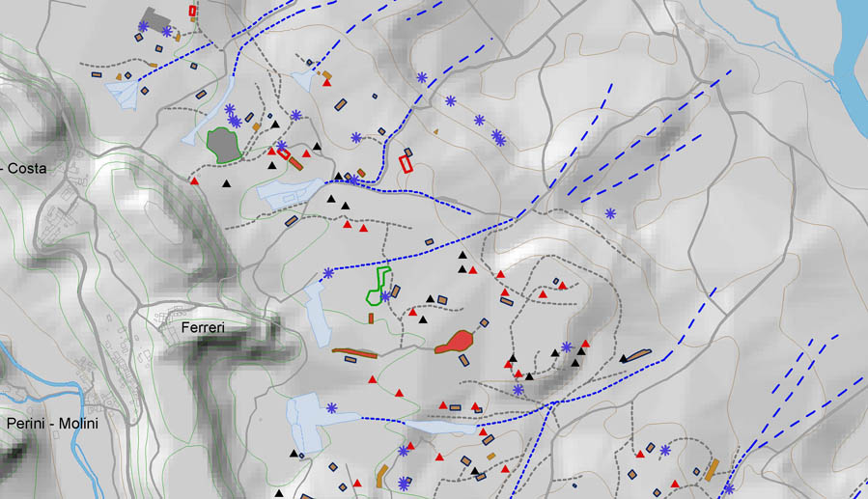Select the large solid red polygon
This screenshot has height=499, width=868.
(455, 342)
